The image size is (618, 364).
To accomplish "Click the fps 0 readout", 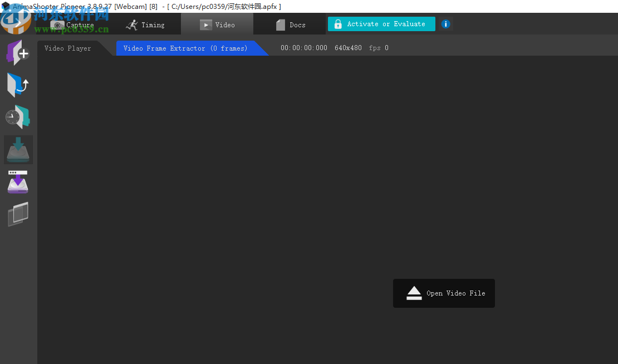I will [x=379, y=48].
